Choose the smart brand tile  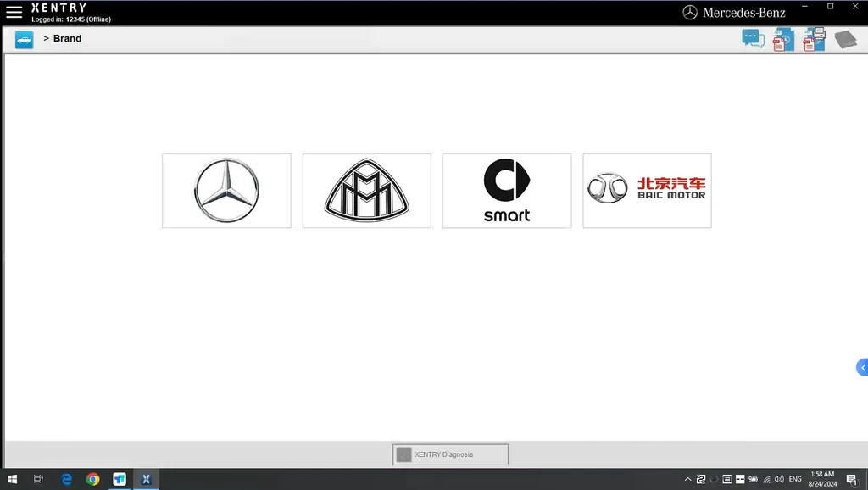click(507, 191)
